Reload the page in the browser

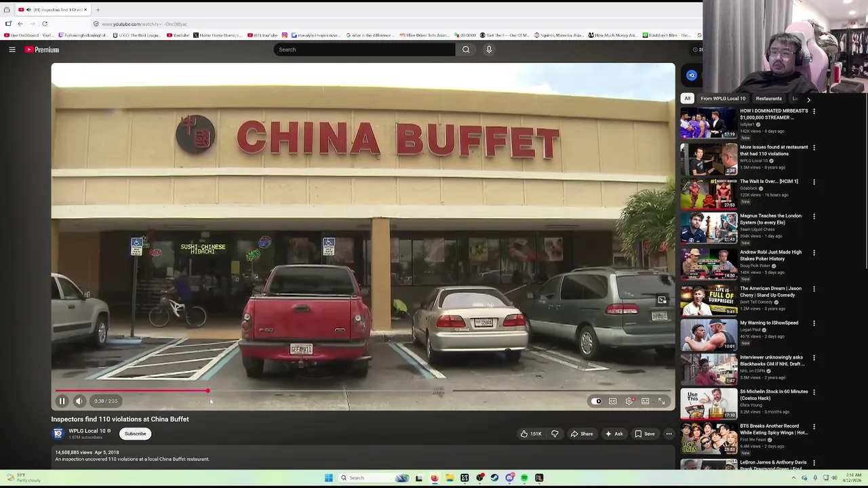click(45, 24)
